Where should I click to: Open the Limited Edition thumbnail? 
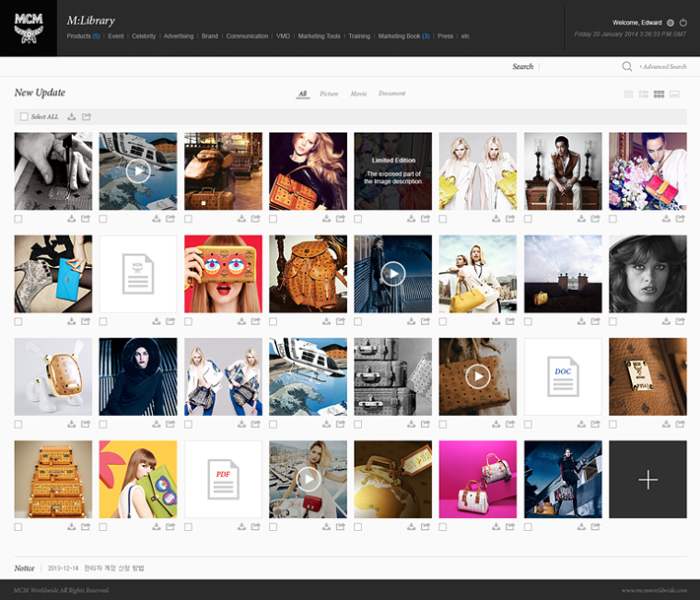392,170
